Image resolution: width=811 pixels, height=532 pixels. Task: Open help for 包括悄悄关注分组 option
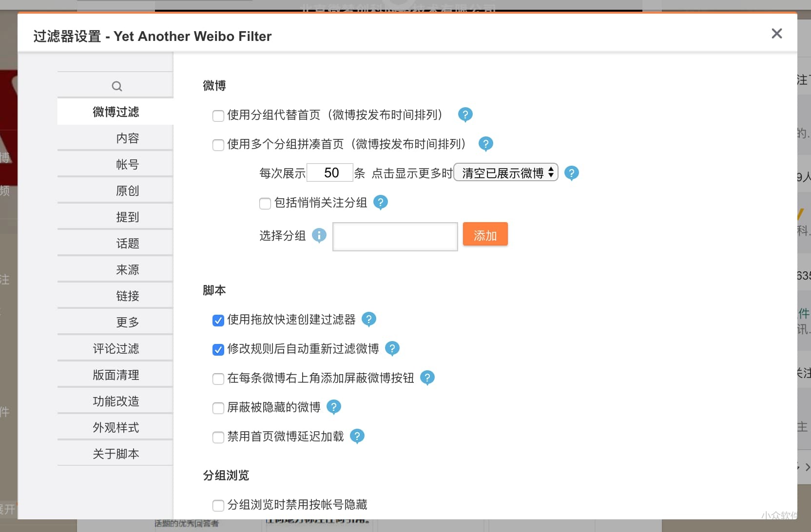tap(381, 202)
